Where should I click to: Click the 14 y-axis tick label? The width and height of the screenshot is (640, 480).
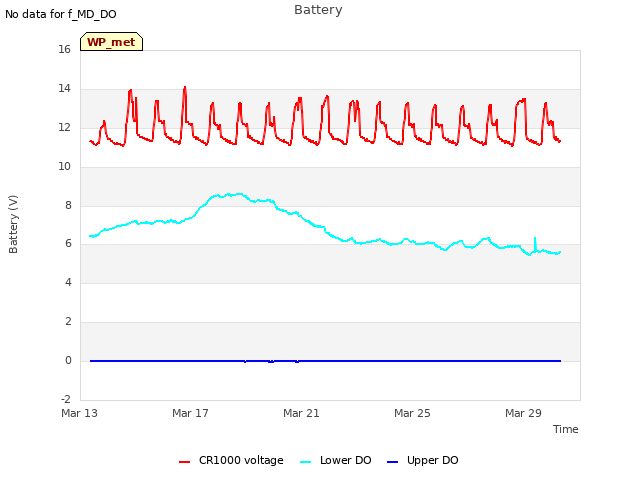tap(64, 89)
